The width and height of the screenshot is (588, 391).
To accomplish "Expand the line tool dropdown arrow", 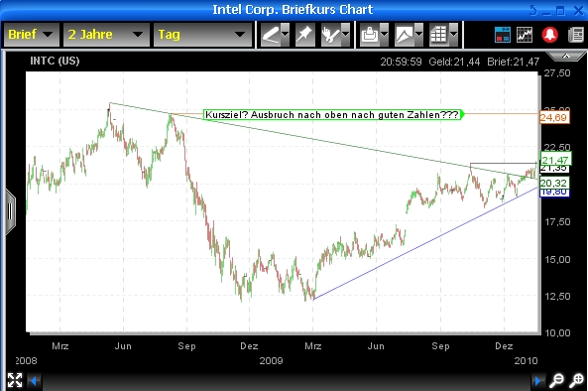I will point(285,35).
